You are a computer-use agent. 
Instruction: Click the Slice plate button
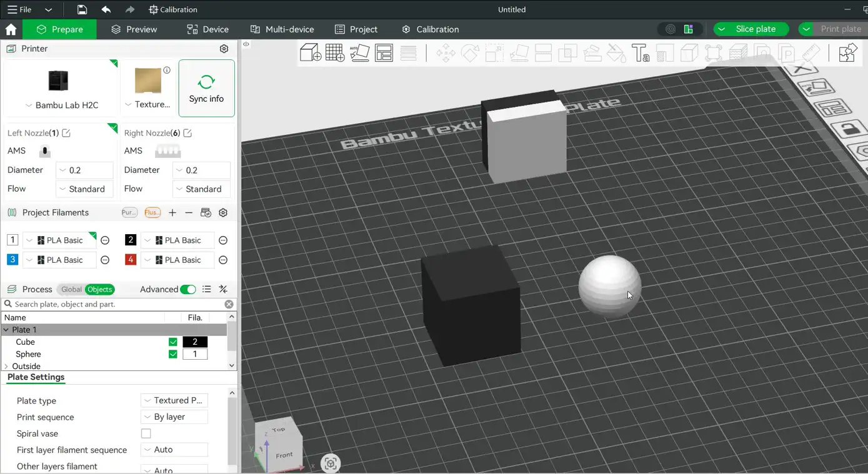point(756,29)
